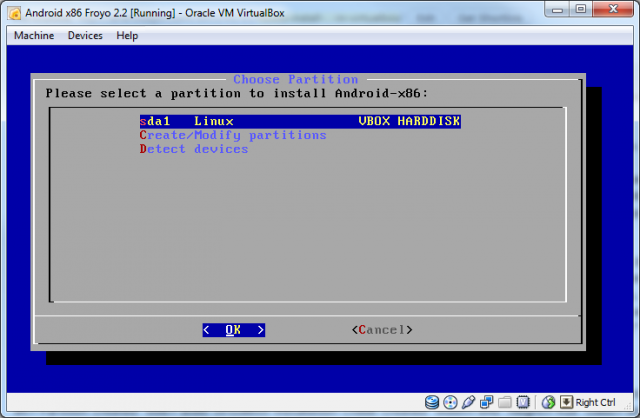This screenshot has width=640, height=418.
Task: Open the Devices menu
Action: coord(85,36)
